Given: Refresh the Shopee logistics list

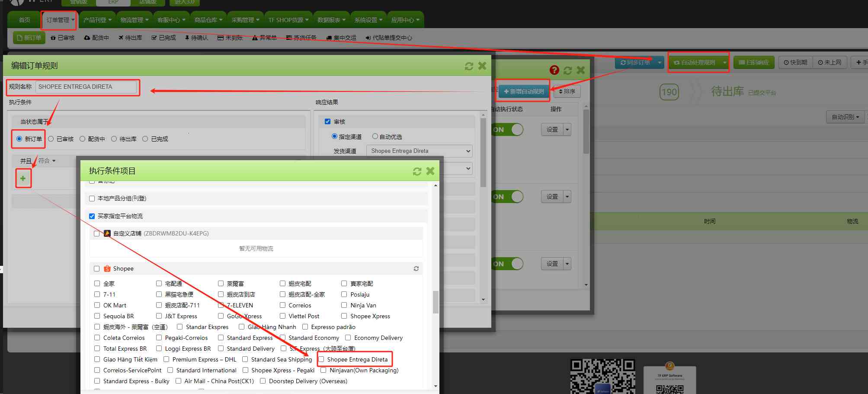Looking at the screenshot, I should [x=416, y=269].
